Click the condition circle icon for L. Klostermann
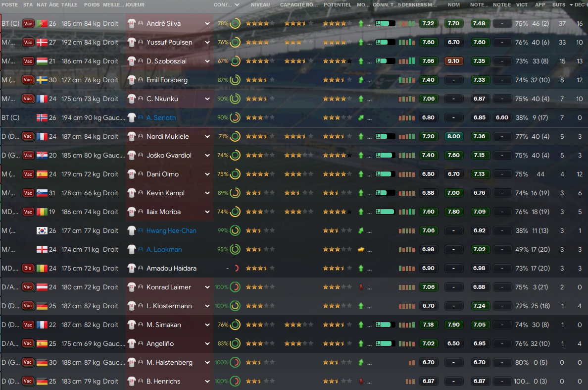This screenshot has width=588, height=390. tap(235, 306)
